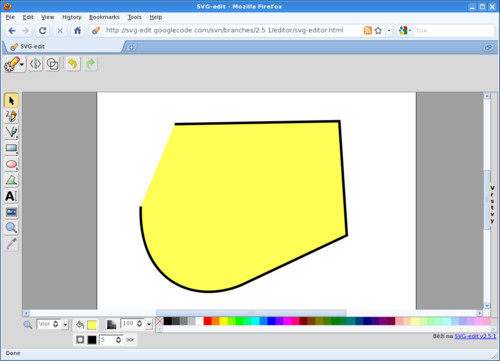
Task: Click the stroke width 5 field
Action: [111, 340]
